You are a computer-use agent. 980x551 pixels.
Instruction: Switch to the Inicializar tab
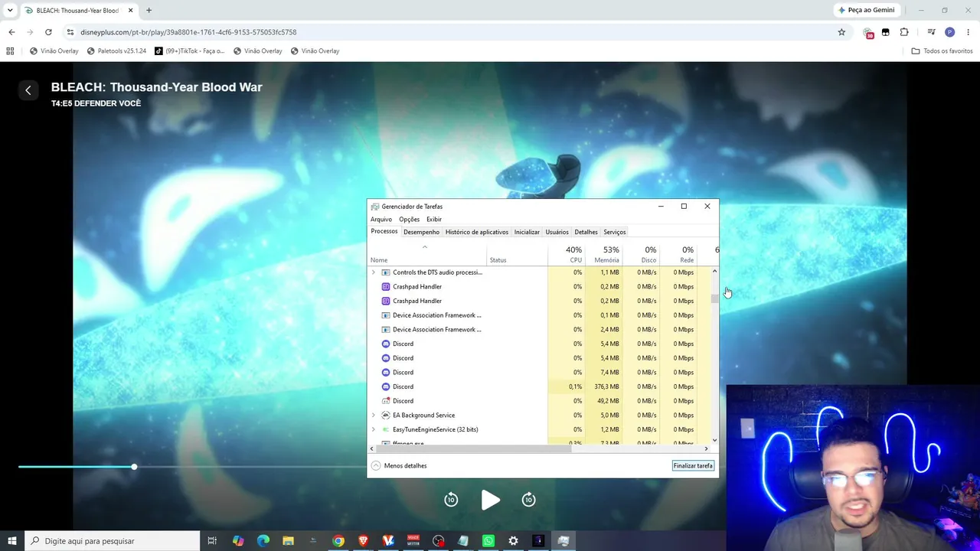[527, 232]
